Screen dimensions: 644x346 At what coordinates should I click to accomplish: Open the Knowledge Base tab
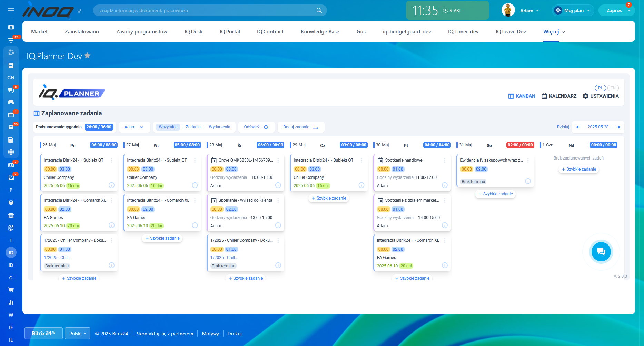tap(320, 32)
